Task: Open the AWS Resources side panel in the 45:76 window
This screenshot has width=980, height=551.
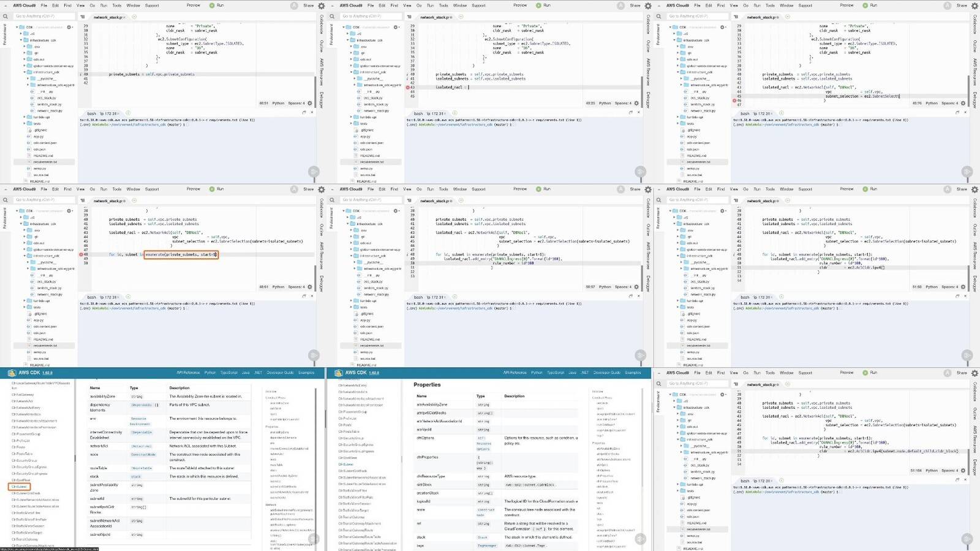Action: 974,72
